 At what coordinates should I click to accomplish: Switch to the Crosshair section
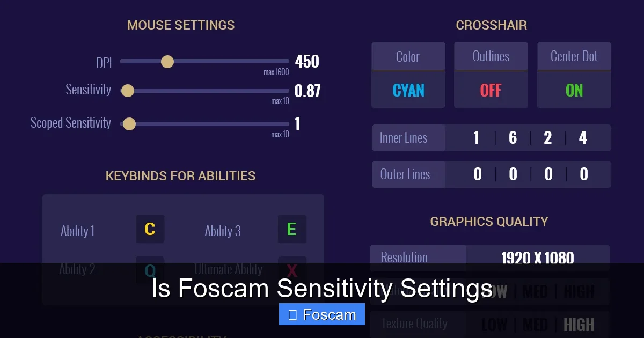pos(491,25)
